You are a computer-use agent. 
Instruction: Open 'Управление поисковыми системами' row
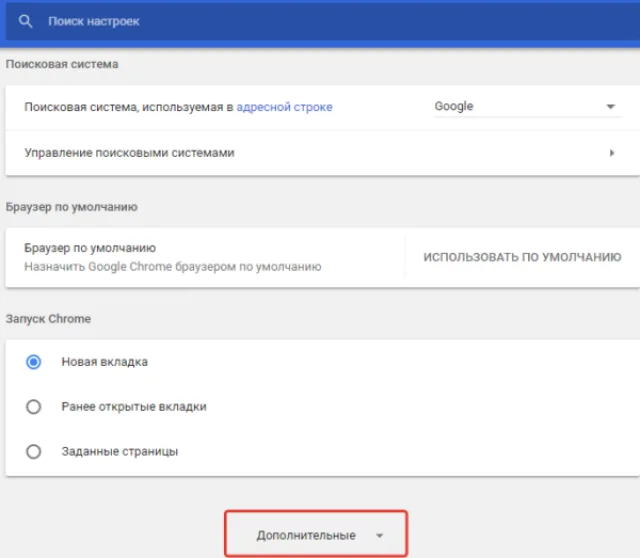[322, 153]
